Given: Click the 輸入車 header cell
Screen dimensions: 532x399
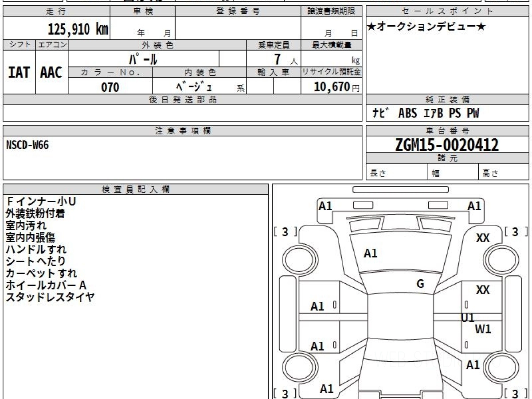Looking at the screenshot, I should (274, 72).
